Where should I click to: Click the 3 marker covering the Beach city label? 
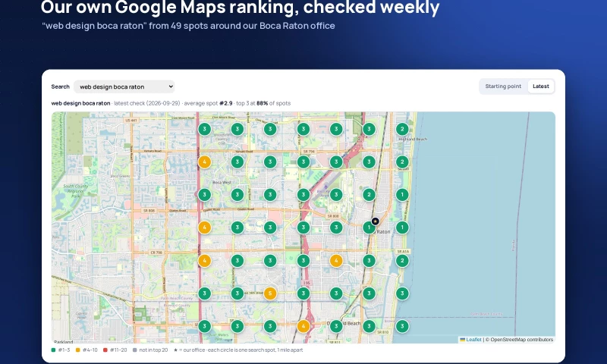(336, 326)
